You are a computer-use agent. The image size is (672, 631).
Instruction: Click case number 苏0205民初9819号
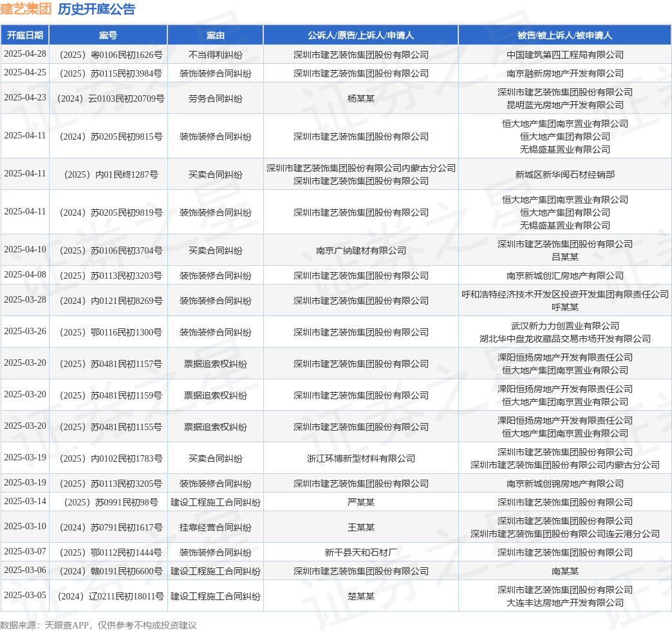(x=111, y=212)
